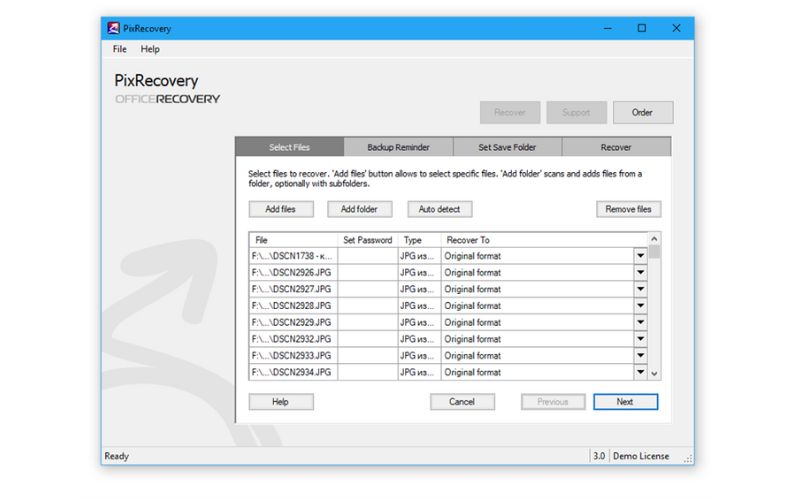Open Recover To dropdown for DSCN1738 row
Viewport: 799px width, 500px height.
point(641,256)
